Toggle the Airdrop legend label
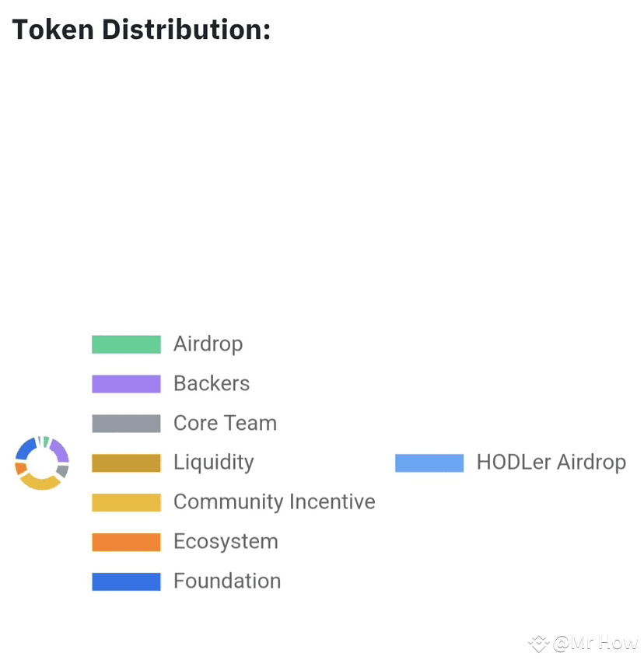This screenshot has height=660, width=644. click(x=208, y=344)
